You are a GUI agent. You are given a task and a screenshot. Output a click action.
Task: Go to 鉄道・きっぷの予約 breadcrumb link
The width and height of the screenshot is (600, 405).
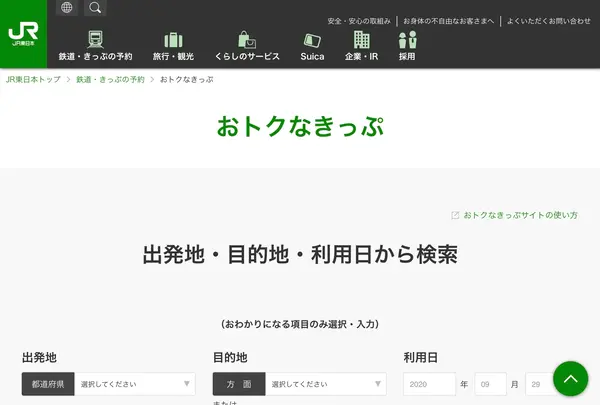110,78
